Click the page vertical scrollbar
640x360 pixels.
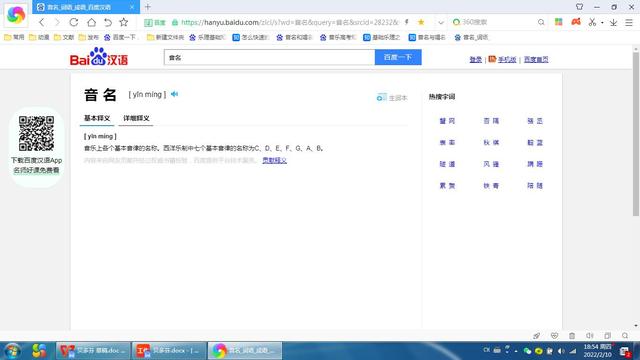tap(636, 135)
